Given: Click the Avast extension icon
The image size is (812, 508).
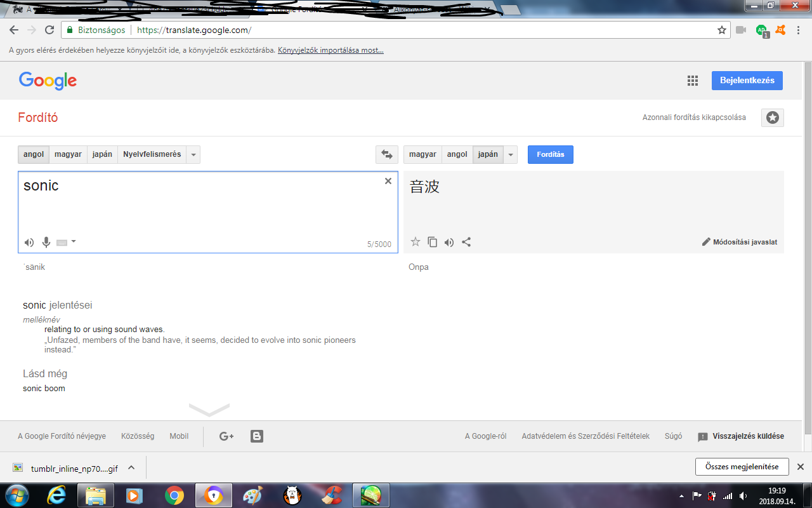Looking at the screenshot, I should (781, 30).
